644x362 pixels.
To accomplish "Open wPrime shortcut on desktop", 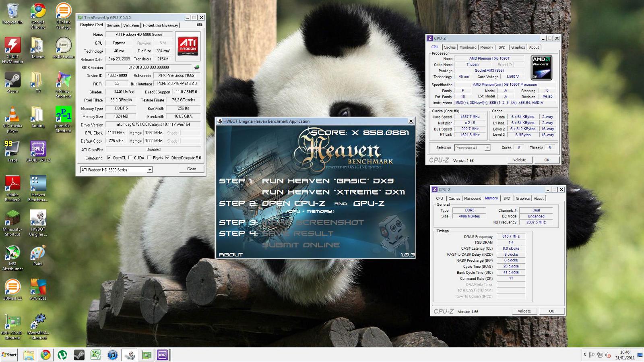I will (63, 85).
